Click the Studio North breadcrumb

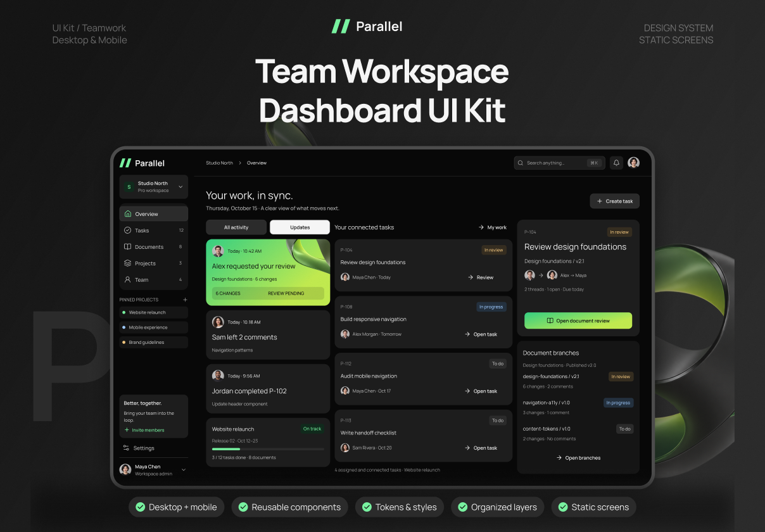[219, 163]
